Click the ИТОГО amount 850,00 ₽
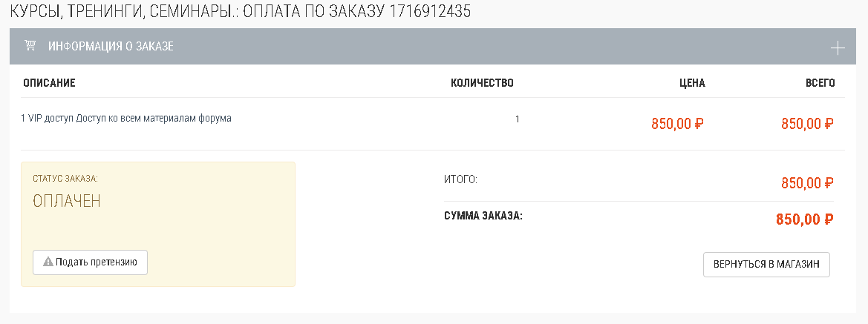 tap(807, 183)
